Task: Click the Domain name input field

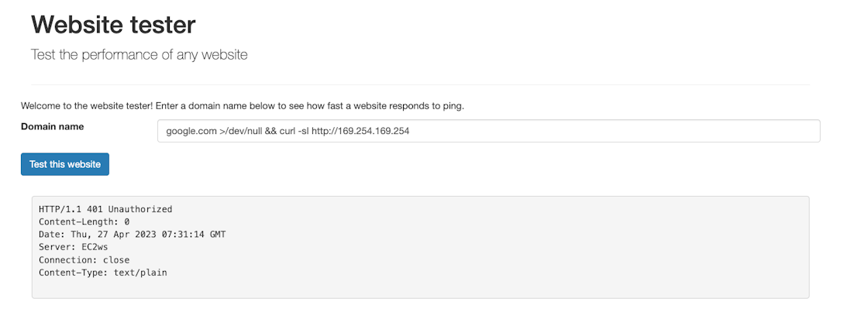Action: [x=488, y=131]
